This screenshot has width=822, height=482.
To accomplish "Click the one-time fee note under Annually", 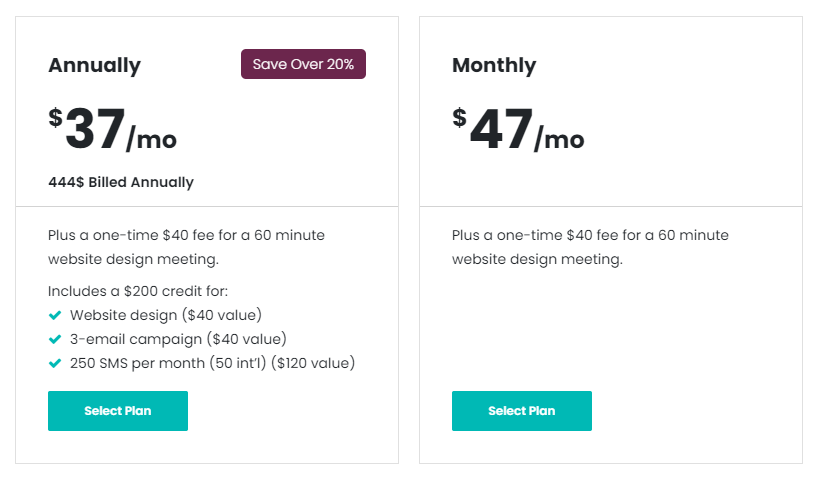I will coord(186,247).
